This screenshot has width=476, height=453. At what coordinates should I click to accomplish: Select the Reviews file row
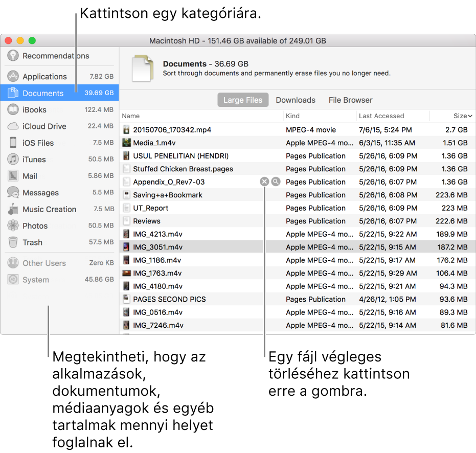[x=297, y=221]
